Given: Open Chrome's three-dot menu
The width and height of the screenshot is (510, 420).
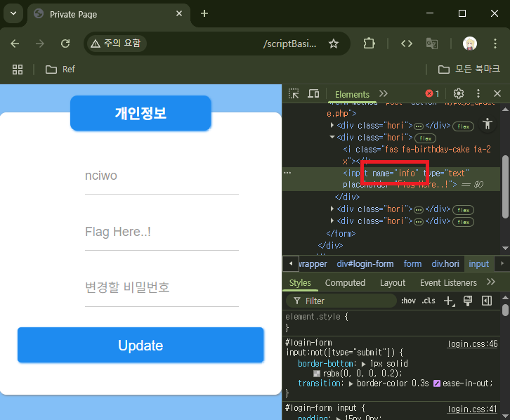Looking at the screenshot, I should (495, 44).
